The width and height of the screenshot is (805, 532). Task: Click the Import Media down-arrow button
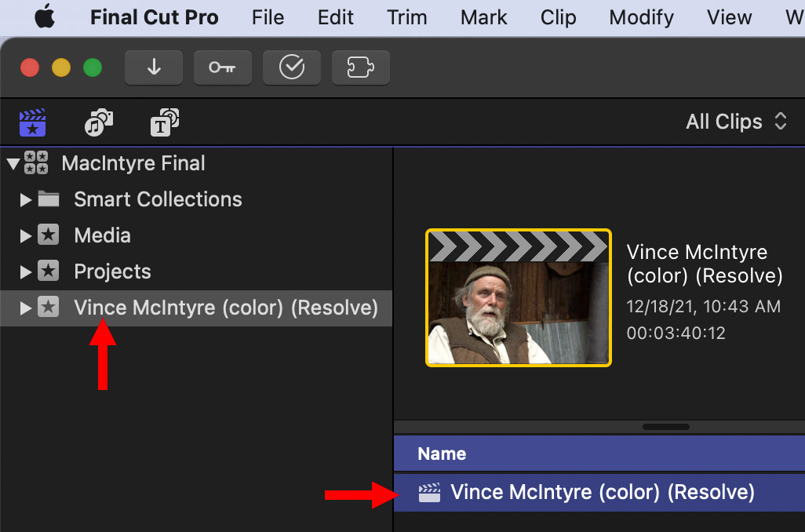pyautogui.click(x=154, y=67)
